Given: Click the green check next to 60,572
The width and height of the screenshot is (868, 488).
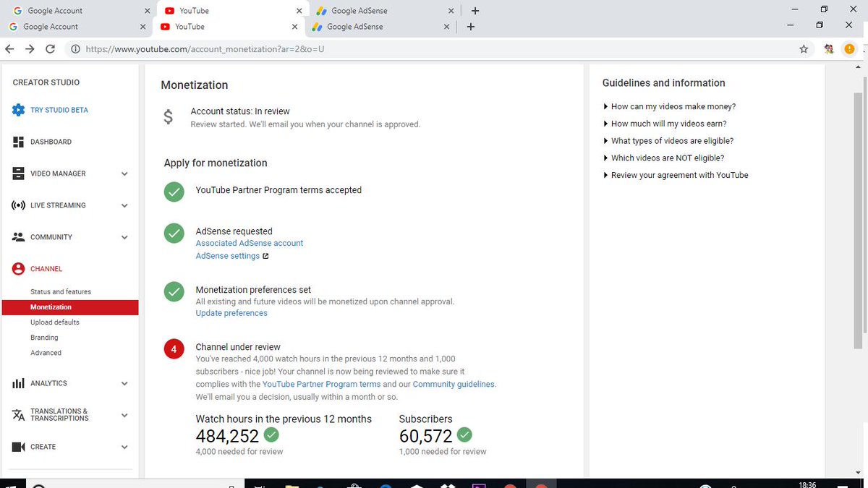Looking at the screenshot, I should [464, 435].
